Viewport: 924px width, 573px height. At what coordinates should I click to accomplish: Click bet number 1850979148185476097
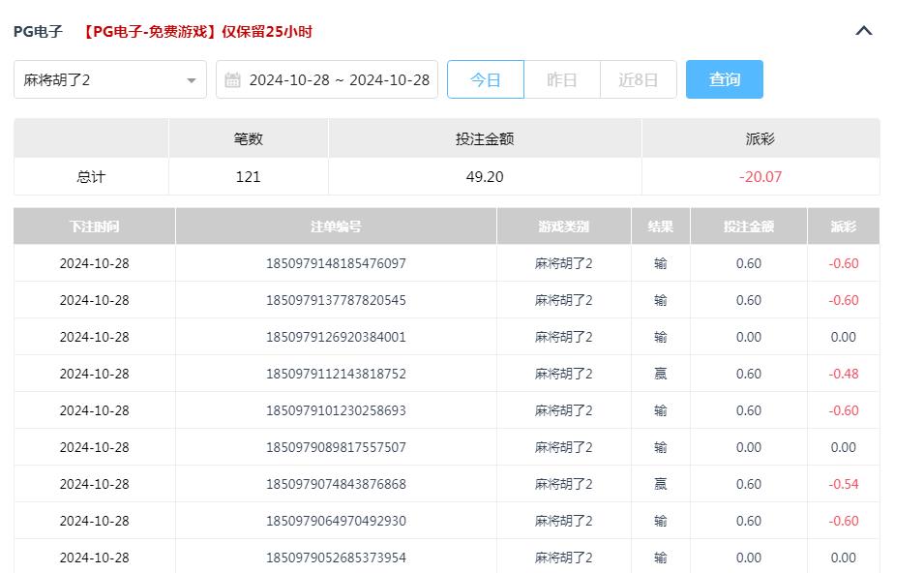point(335,263)
